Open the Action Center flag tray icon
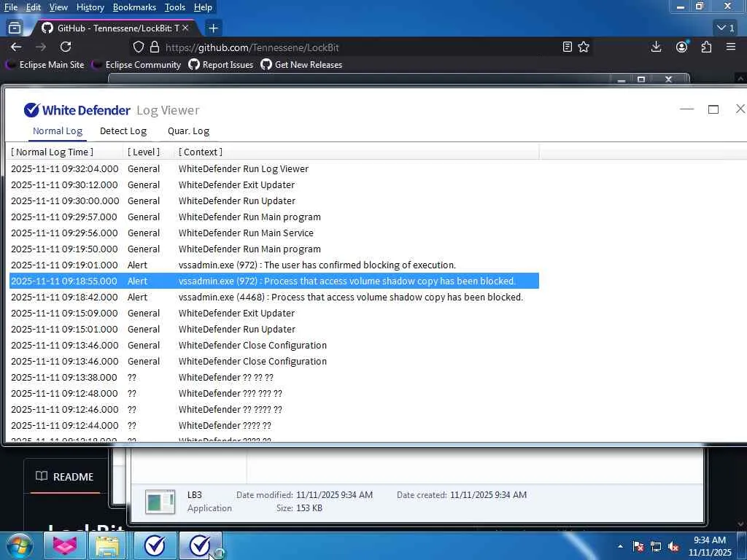The image size is (747, 560). pyautogui.click(x=638, y=547)
